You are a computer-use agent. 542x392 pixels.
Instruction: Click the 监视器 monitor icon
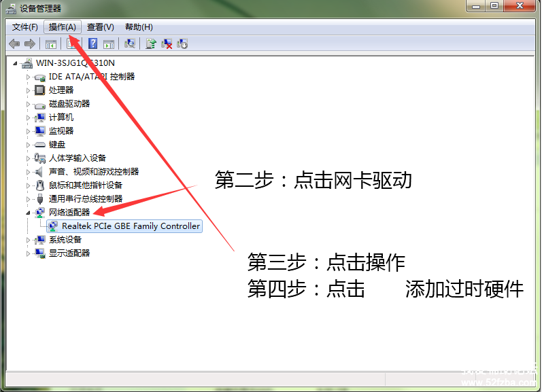(x=40, y=131)
